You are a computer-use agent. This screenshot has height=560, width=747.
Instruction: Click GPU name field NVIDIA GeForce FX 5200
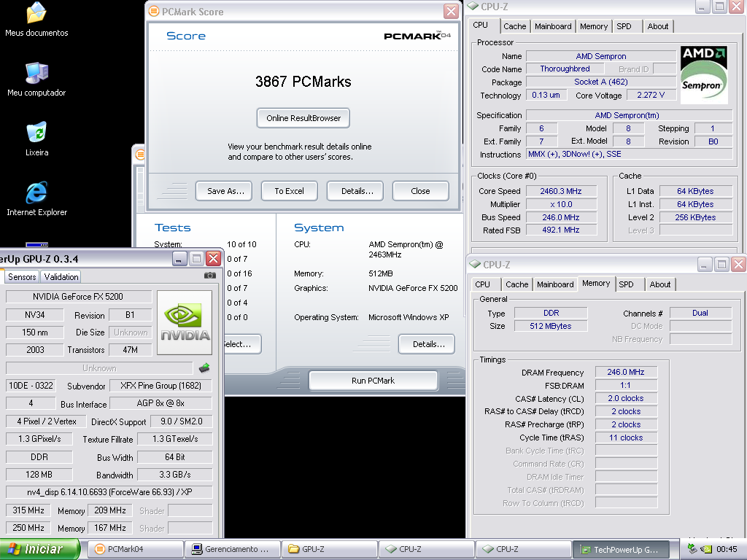click(x=78, y=297)
